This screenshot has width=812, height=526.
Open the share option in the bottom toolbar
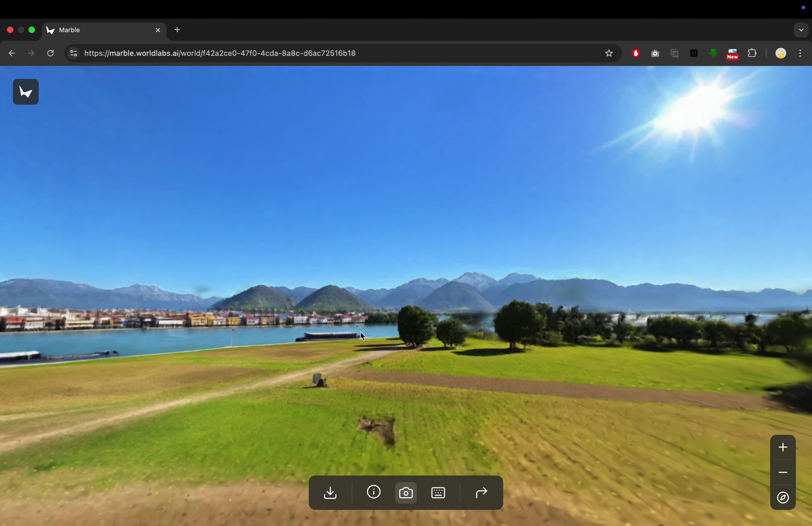[x=481, y=493]
